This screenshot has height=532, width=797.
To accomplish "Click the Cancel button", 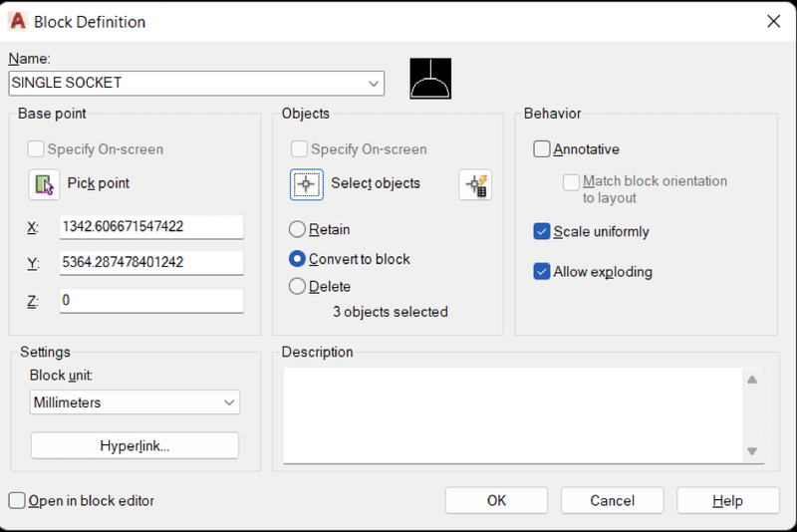I will (613, 500).
